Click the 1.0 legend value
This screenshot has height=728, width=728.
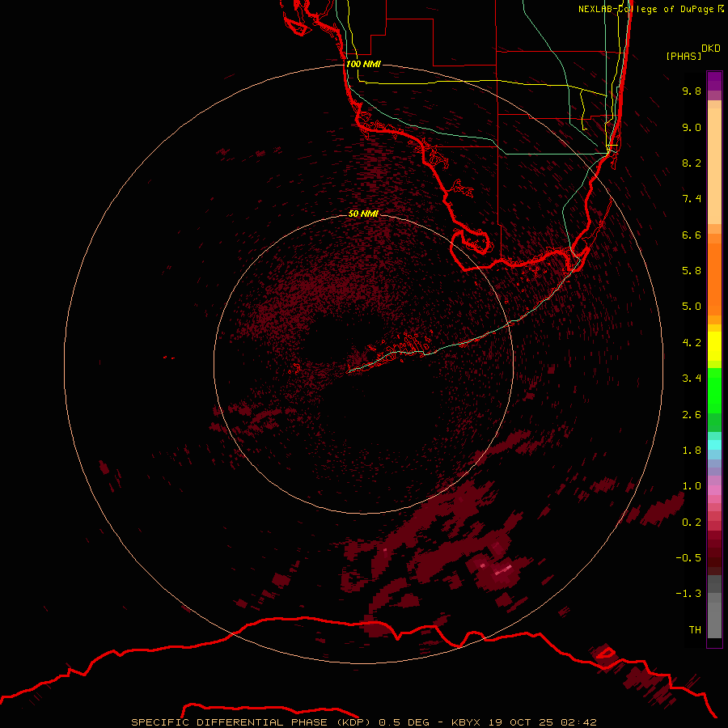(x=692, y=486)
